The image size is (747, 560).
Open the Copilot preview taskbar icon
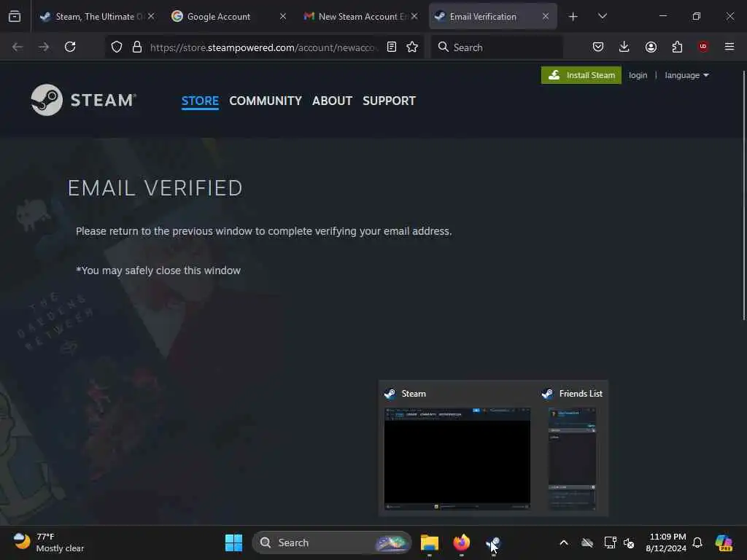724,542
